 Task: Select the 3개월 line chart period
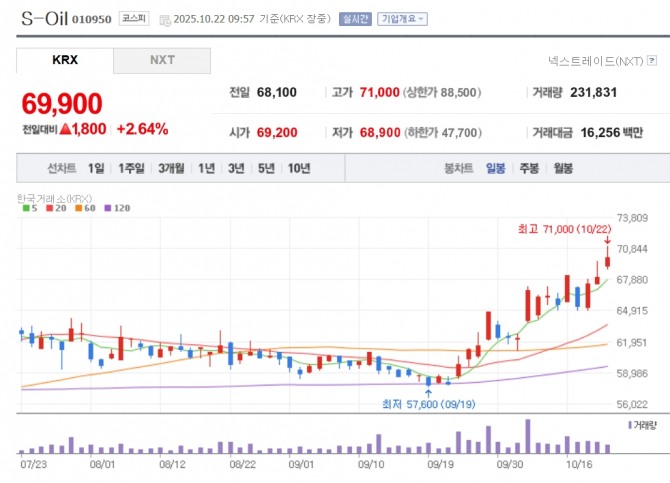point(171,168)
